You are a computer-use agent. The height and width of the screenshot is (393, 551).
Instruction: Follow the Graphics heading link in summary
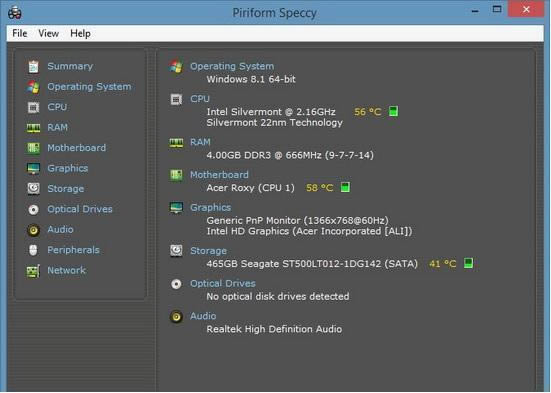tap(210, 208)
